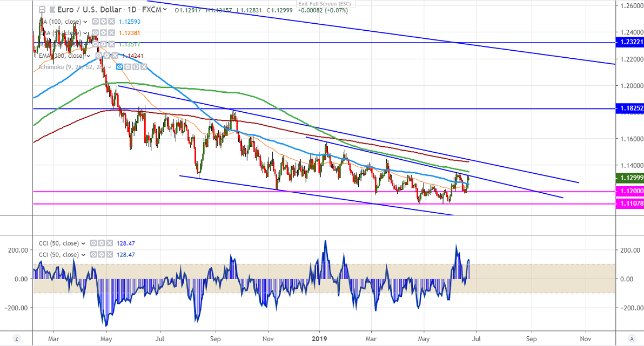
Task: Expand the dropdown arrow next to FXCM
Action: 165,9
